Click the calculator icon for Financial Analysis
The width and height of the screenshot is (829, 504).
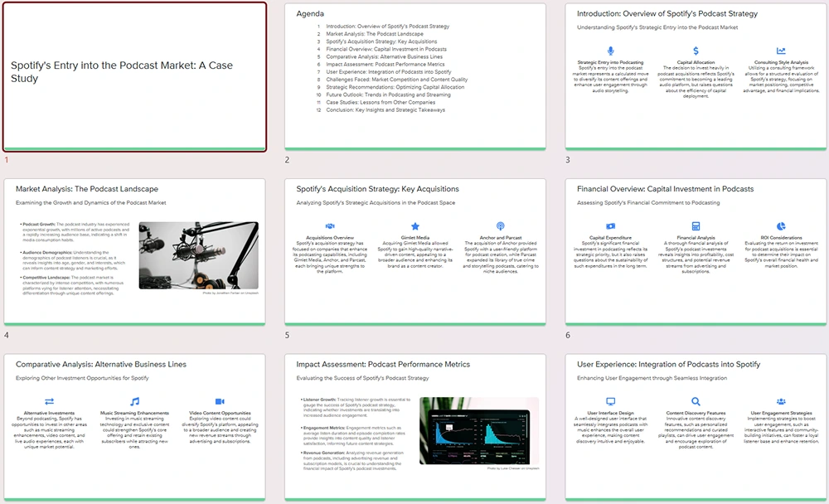click(x=696, y=226)
